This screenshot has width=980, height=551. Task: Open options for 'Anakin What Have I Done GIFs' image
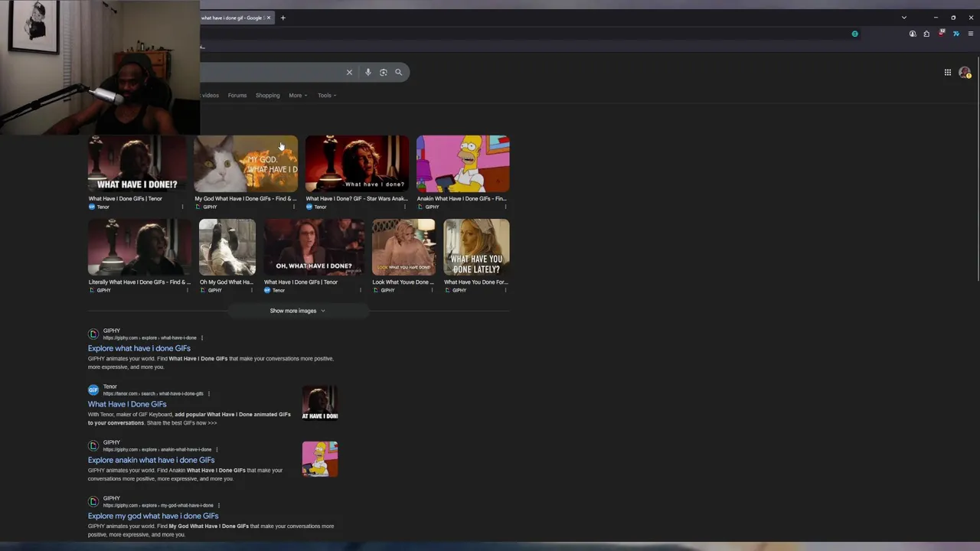tap(506, 207)
